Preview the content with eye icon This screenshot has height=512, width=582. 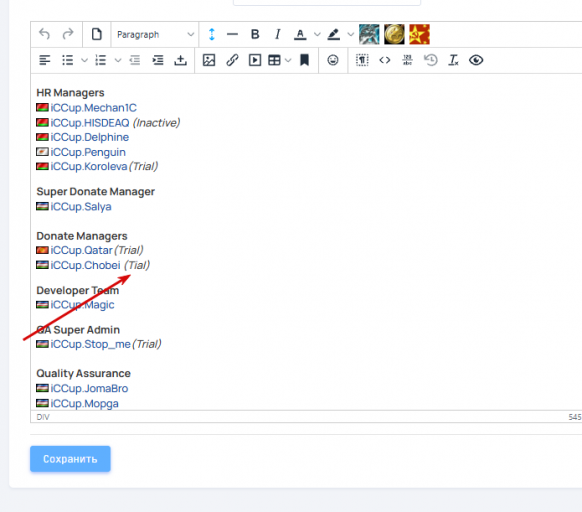click(x=476, y=60)
